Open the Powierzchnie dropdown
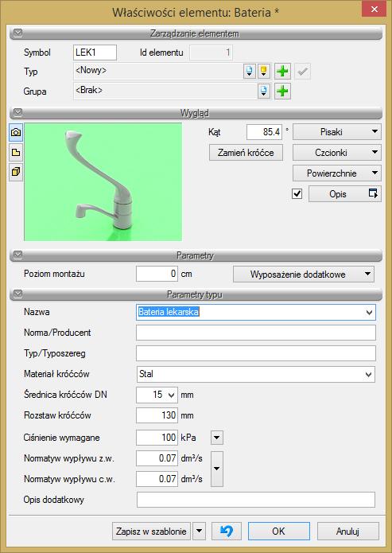Viewport: 392px width, 553px height. coord(337,173)
